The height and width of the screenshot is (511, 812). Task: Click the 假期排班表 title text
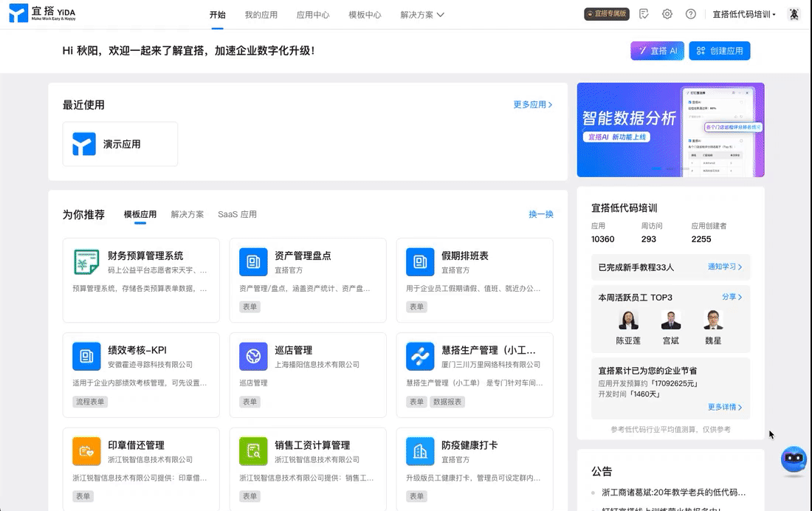coord(464,255)
